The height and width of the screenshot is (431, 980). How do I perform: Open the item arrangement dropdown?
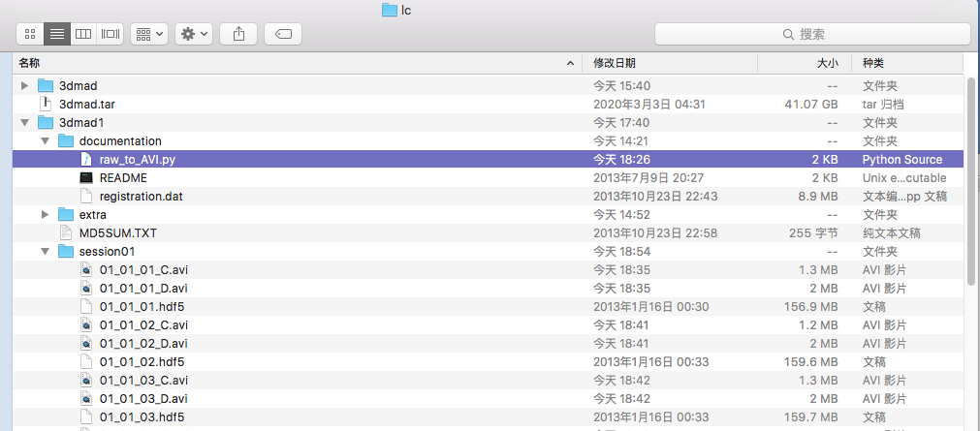click(148, 34)
